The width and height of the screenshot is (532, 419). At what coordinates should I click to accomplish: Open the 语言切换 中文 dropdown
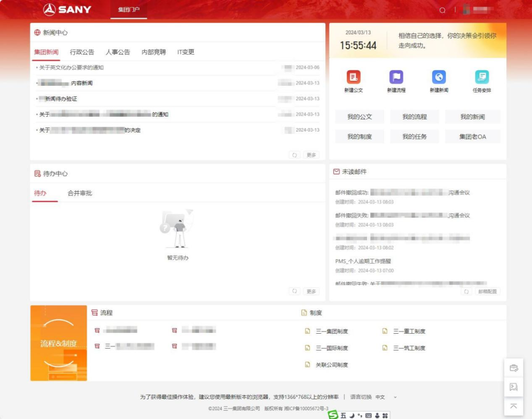tap(386, 397)
